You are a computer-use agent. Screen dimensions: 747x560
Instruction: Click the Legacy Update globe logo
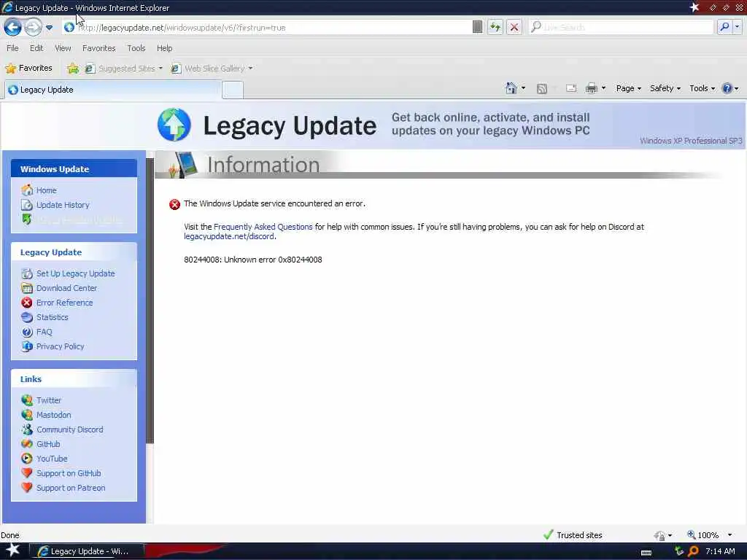click(174, 125)
